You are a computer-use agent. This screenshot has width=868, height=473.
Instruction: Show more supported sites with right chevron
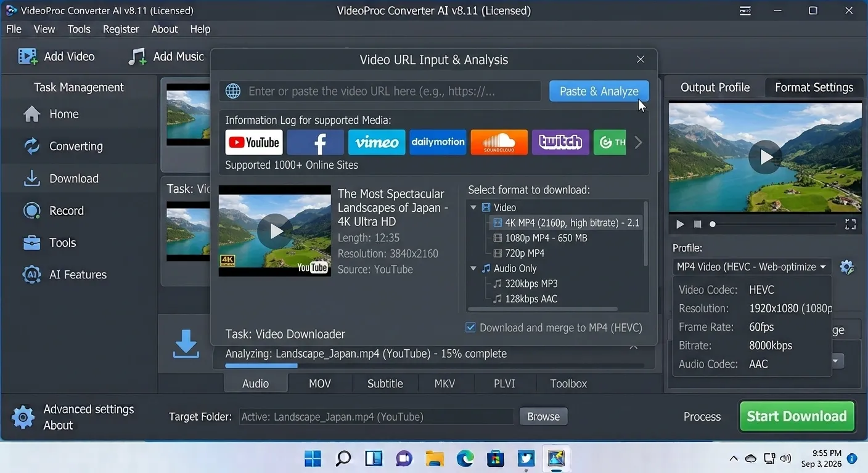click(638, 143)
